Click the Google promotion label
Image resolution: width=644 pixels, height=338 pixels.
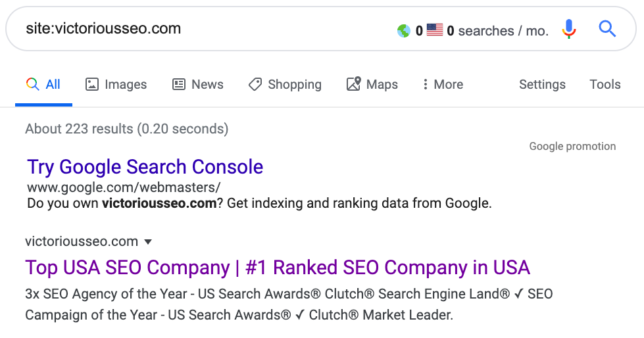tap(572, 146)
